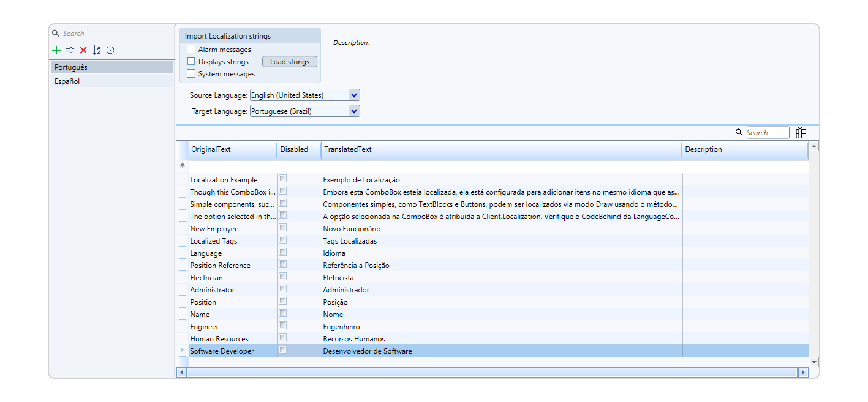Click the row arrow beside Software Developer

pos(182,350)
